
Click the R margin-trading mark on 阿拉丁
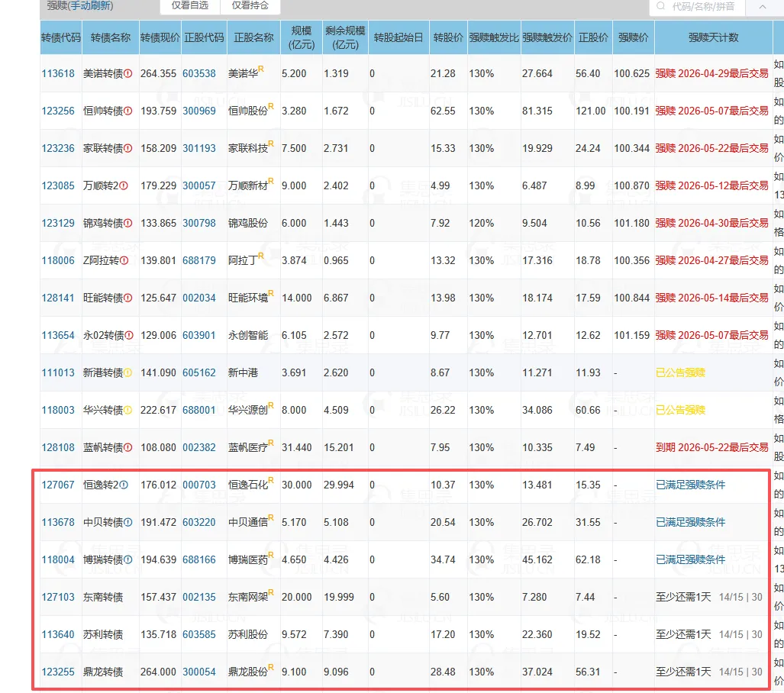261,256
